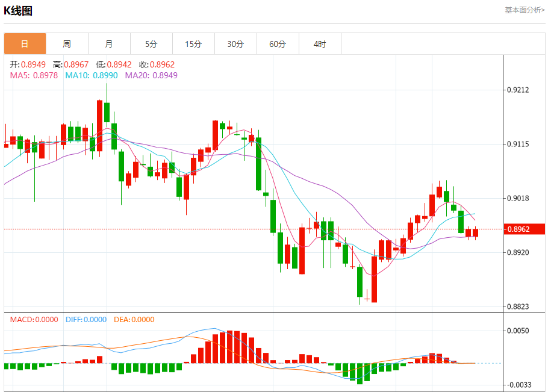The height and width of the screenshot is (392, 548).
Task: Open the 基本面分析 link
Action: click(525, 10)
